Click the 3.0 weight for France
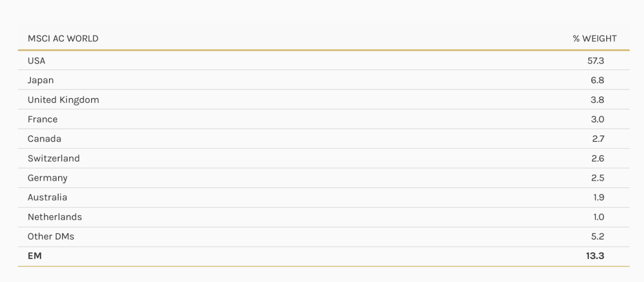 point(598,119)
